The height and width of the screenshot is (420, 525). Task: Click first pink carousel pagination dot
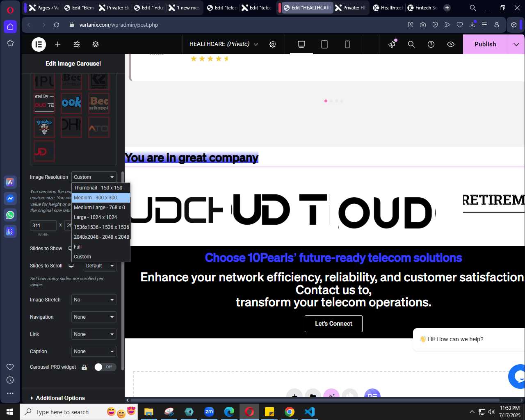click(326, 101)
